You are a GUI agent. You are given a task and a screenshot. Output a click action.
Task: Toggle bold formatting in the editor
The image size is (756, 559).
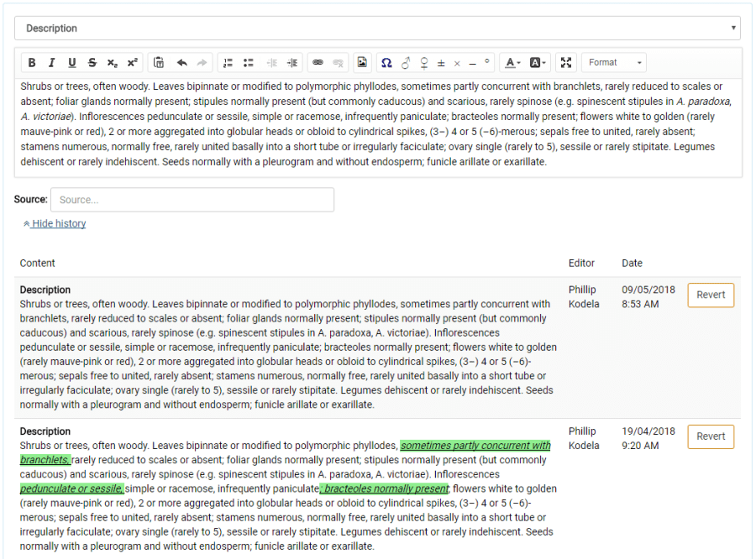32,63
